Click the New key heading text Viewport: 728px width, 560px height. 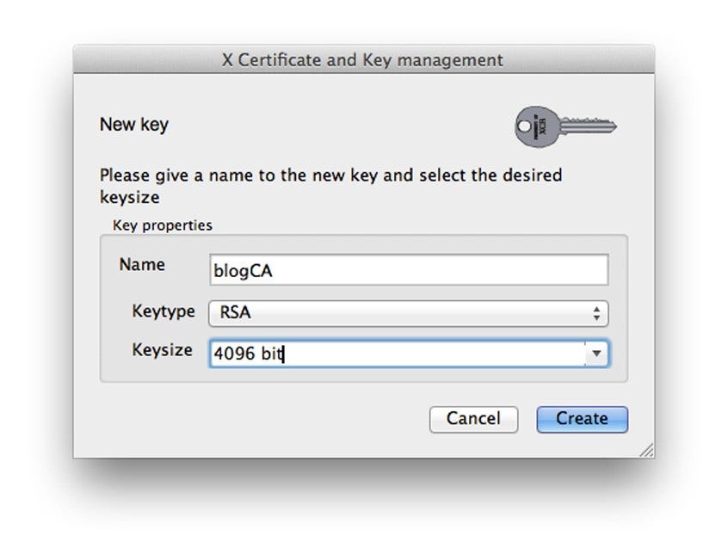[134, 125]
